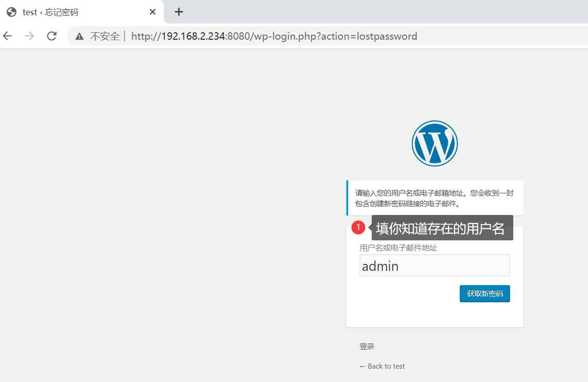Screen dimensions: 588x382
Task: Click inside the browser address bar
Action: click(277, 36)
